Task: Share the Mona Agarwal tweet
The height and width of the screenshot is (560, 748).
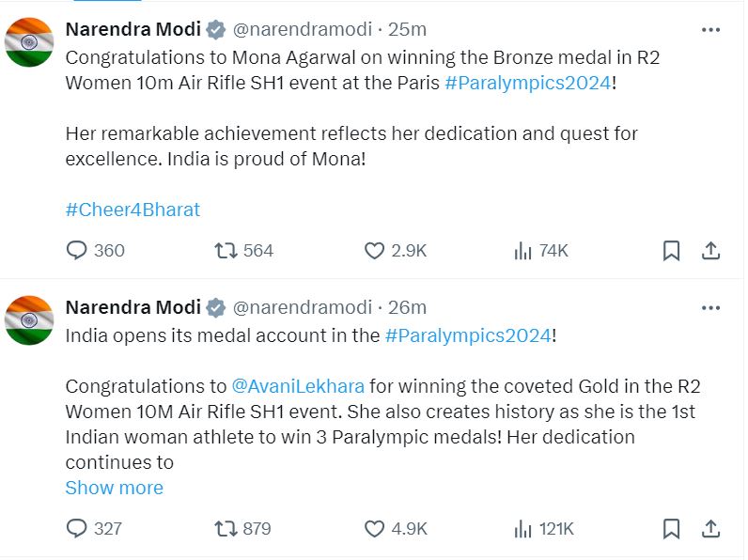Action: click(711, 250)
